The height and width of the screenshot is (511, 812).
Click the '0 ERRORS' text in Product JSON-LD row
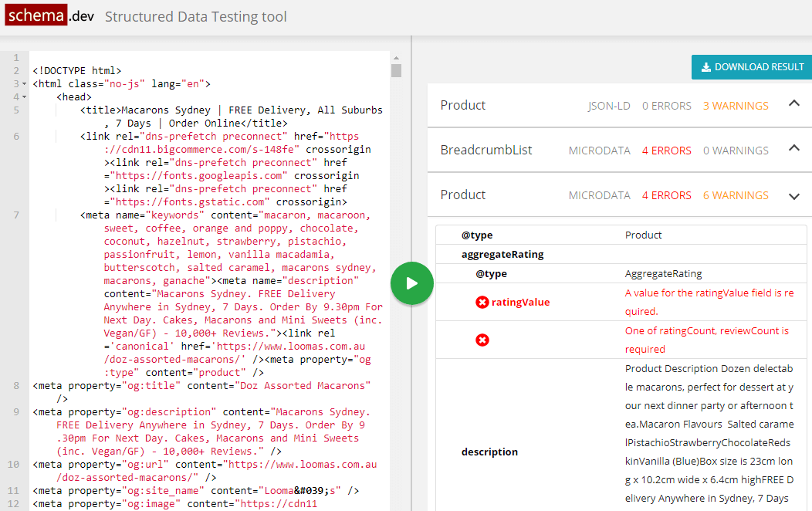pyautogui.click(x=666, y=106)
